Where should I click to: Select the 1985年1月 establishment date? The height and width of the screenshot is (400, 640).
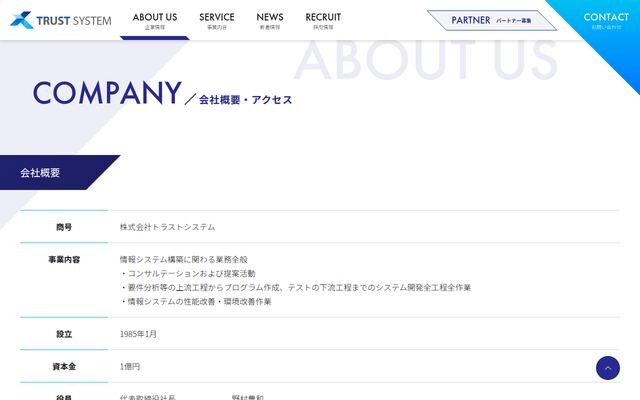click(x=138, y=334)
